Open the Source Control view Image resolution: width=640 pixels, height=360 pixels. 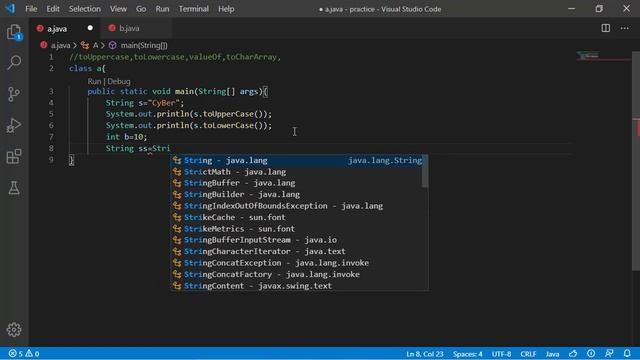14,94
